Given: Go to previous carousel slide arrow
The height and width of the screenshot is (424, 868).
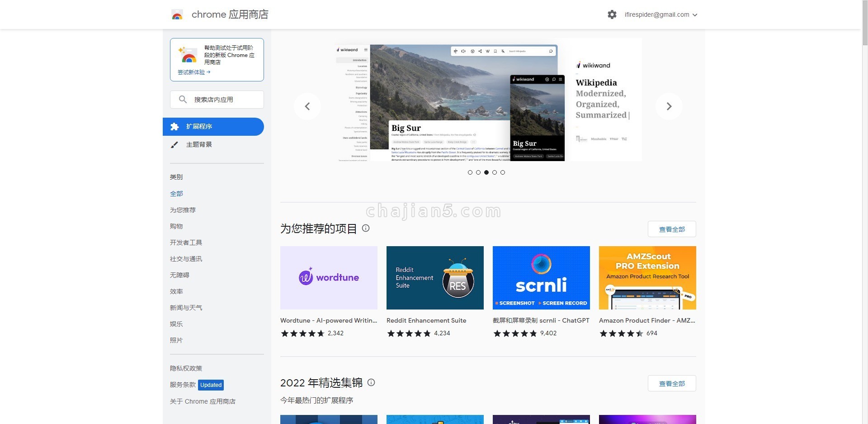Looking at the screenshot, I should pyautogui.click(x=307, y=106).
